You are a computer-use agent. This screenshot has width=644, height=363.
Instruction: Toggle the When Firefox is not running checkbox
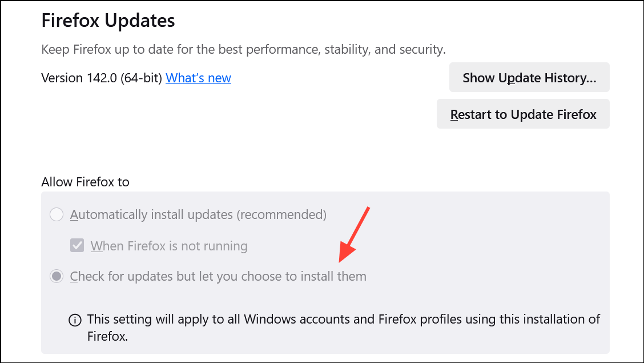click(x=77, y=245)
